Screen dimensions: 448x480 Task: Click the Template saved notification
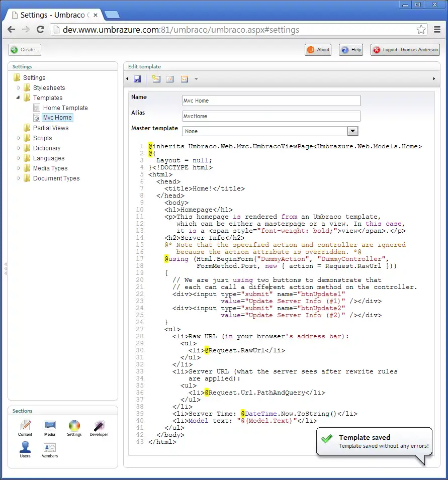click(x=374, y=441)
